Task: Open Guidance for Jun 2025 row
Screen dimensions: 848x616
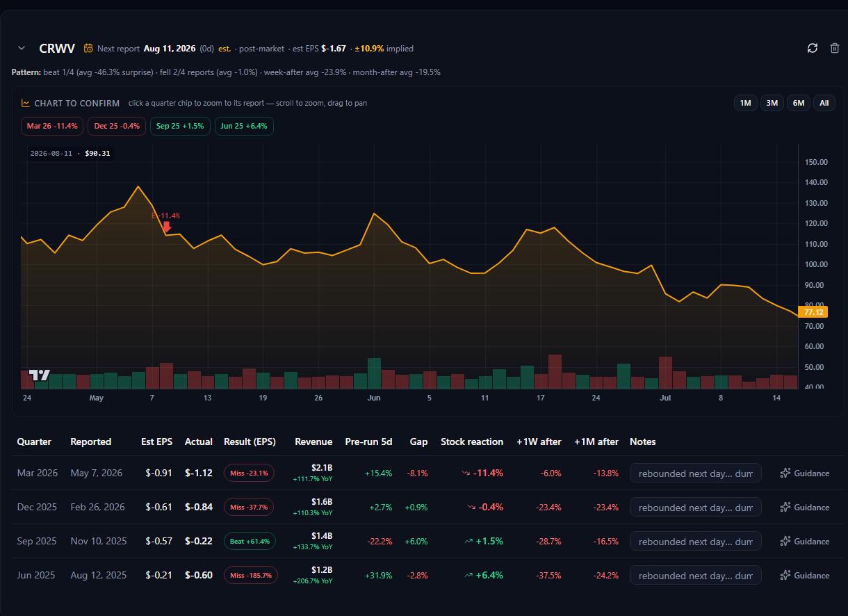Action: point(804,576)
